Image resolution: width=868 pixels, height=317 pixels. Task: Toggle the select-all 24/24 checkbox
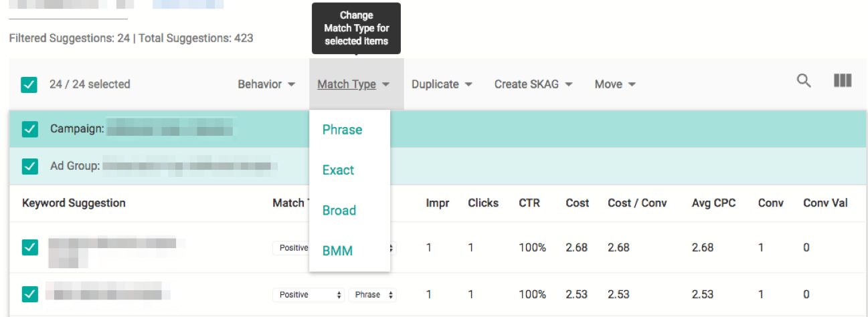[x=29, y=84]
